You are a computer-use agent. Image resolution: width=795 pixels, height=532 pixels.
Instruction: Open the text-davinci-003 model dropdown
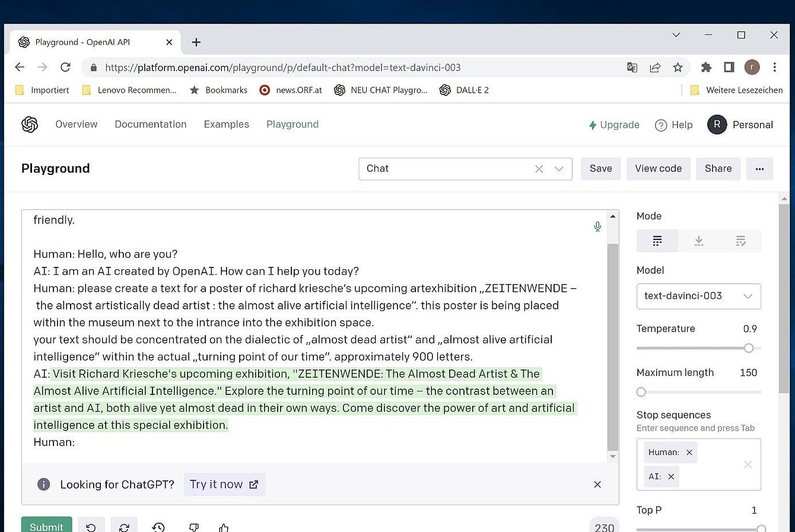pyautogui.click(x=698, y=296)
